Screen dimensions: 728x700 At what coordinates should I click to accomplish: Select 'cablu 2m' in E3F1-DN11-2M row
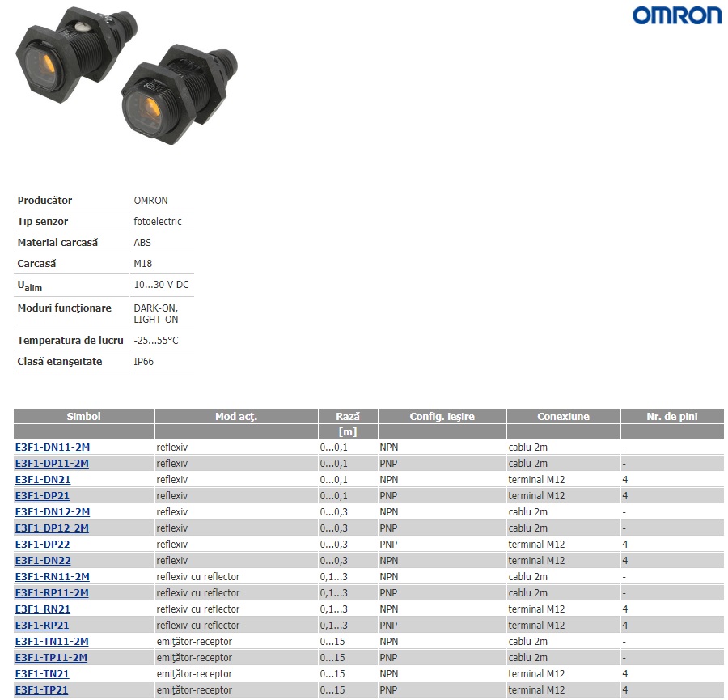[x=528, y=448]
